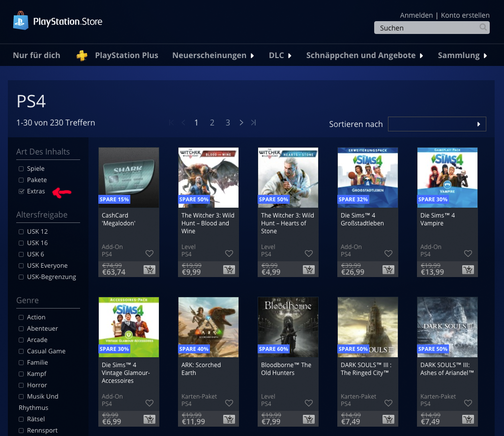Wishlist Die Sims 4 Vampire
504x436 pixels.
coord(468,253)
